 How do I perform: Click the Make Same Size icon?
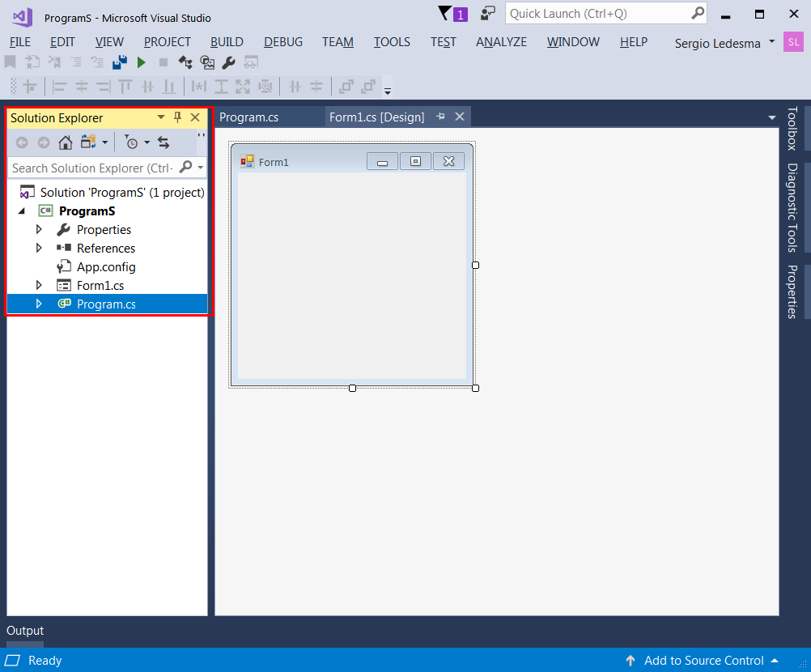(243, 87)
